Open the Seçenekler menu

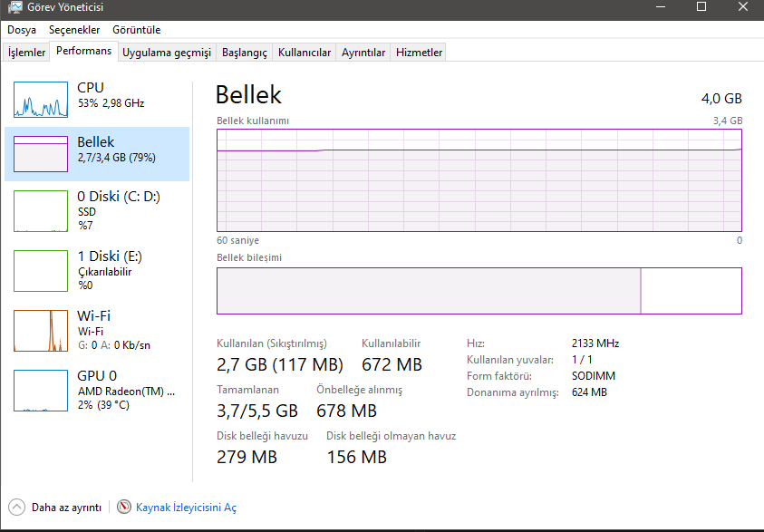(x=74, y=30)
